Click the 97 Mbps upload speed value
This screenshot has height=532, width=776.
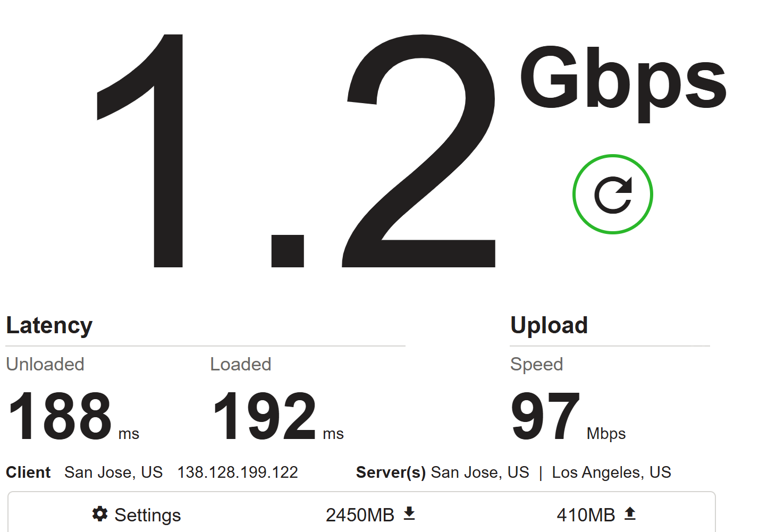568,416
